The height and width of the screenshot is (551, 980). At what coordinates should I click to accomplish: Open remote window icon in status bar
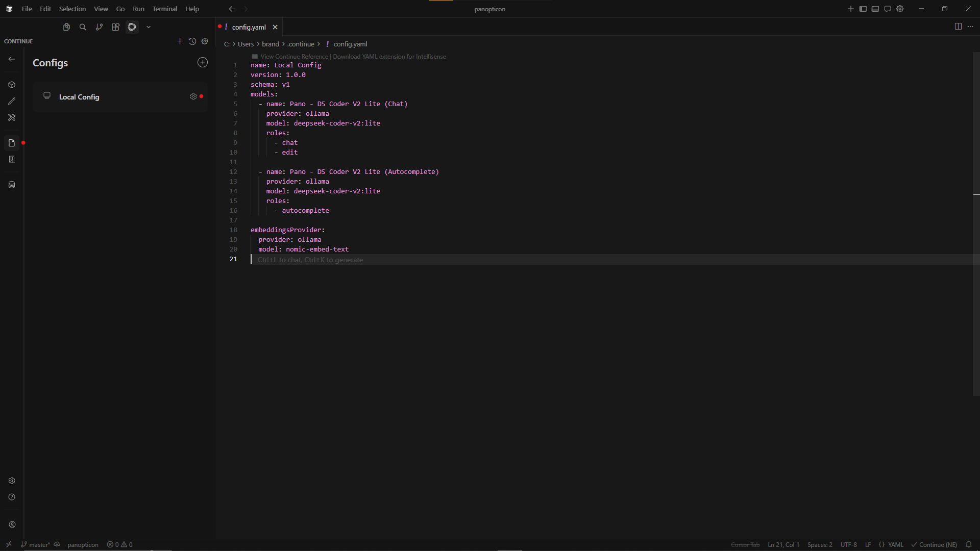pos(9,544)
